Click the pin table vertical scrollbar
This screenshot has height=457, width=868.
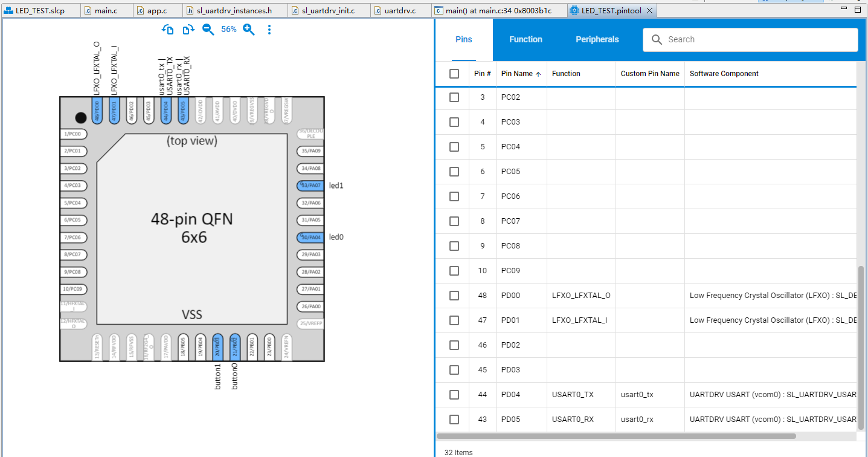[x=861, y=348]
